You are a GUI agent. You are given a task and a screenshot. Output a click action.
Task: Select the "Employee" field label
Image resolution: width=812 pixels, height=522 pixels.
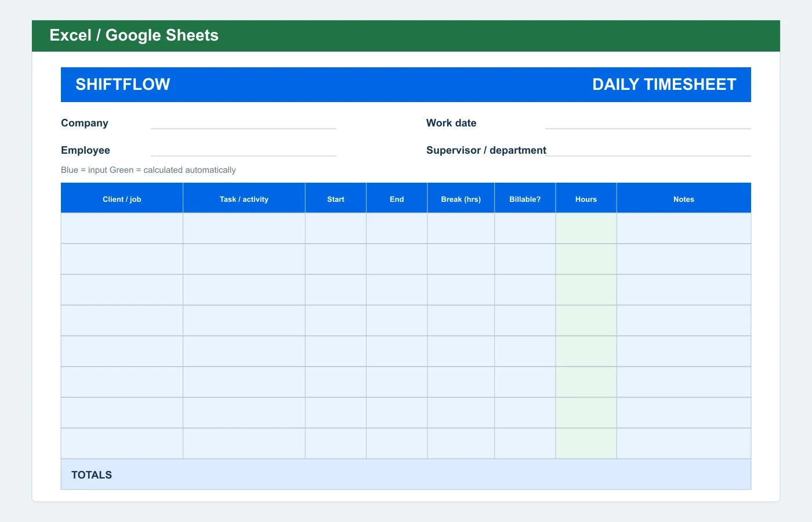pyautogui.click(x=85, y=150)
